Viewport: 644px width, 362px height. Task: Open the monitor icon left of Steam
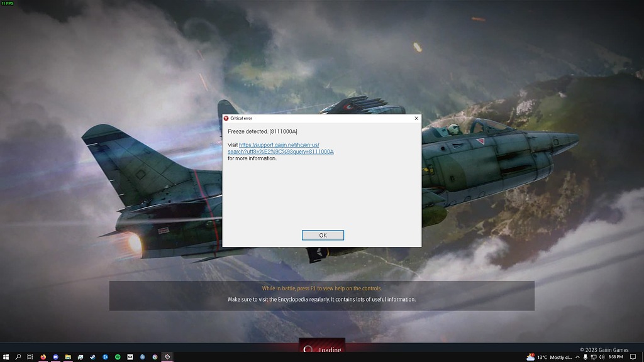pos(80,357)
